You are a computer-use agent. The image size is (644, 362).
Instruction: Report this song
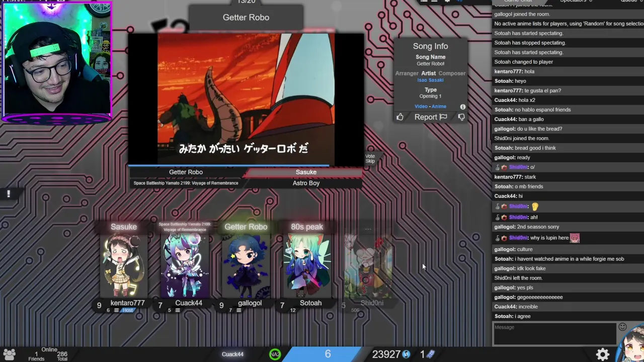click(431, 117)
